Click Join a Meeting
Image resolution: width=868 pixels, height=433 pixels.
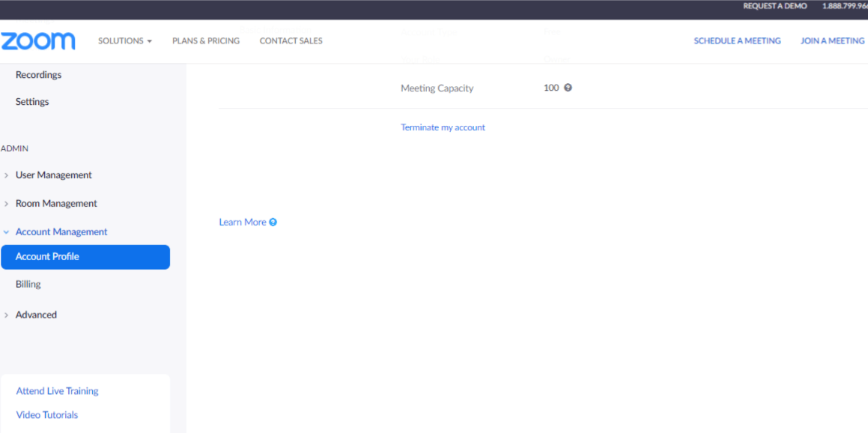[x=832, y=41]
